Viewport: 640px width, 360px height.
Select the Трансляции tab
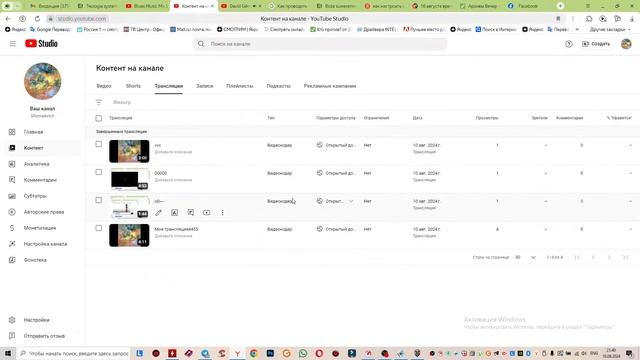[169, 86]
